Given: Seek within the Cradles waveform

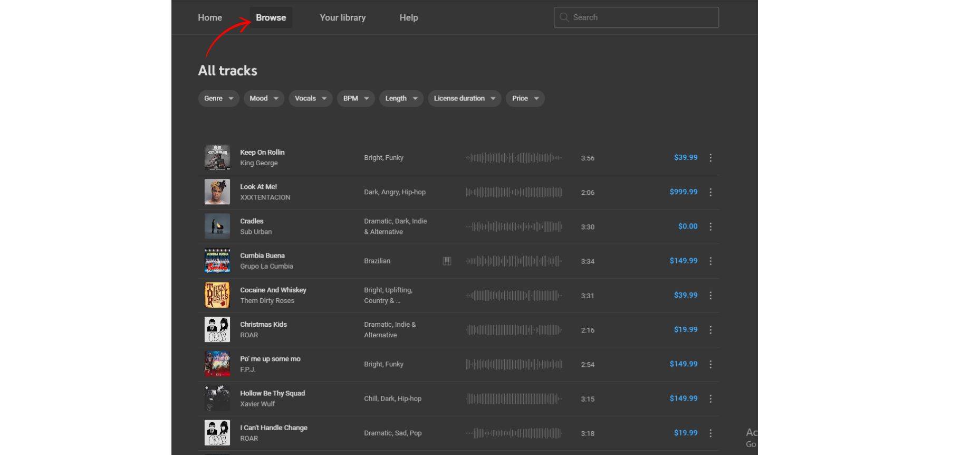Looking at the screenshot, I should point(514,226).
